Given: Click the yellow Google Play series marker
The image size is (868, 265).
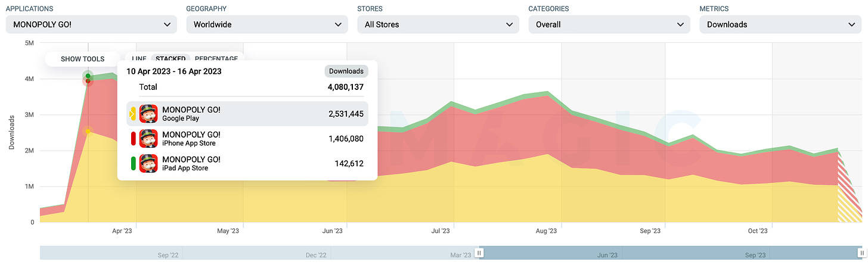Looking at the screenshot, I should pyautogui.click(x=133, y=114).
